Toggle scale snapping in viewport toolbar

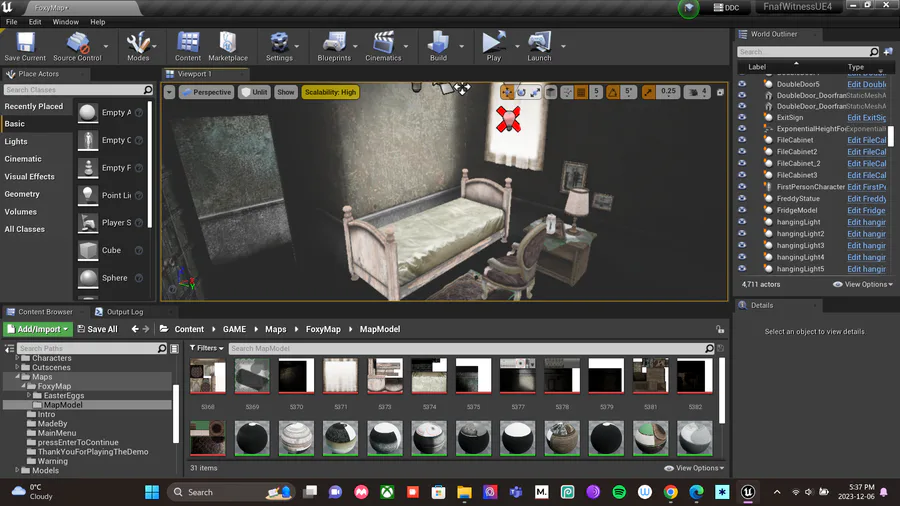[649, 92]
